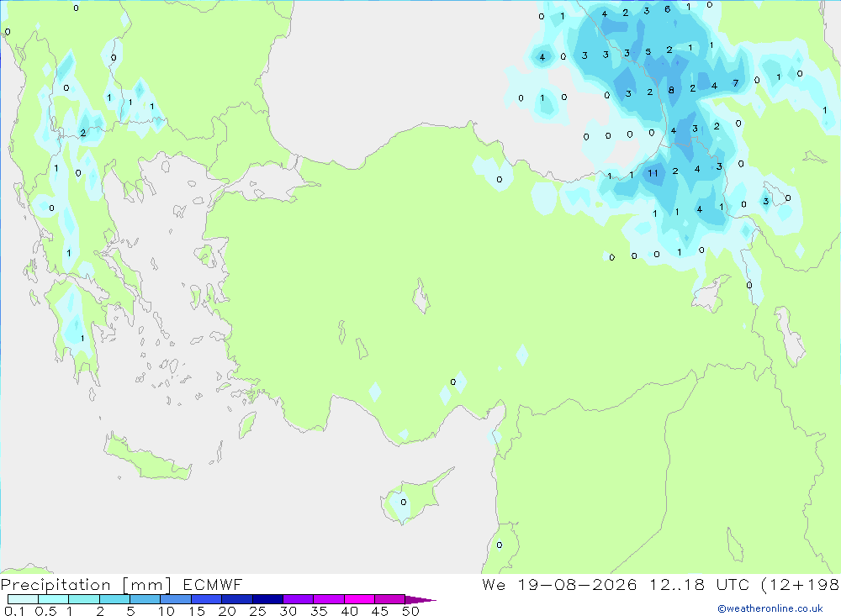Viewport: 841px width, 616px height.
Task: Select the 2–5 mm legend color swatch
Action: (x=114, y=599)
